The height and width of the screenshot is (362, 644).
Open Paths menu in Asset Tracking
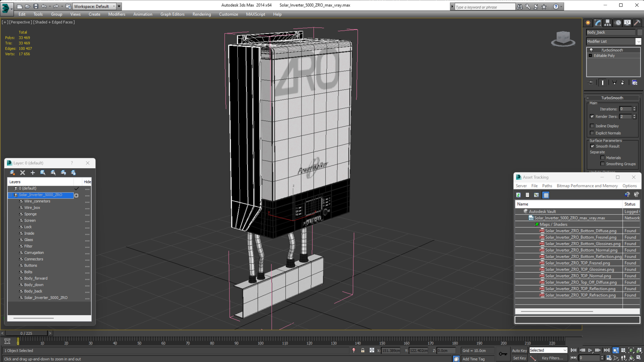547,186
